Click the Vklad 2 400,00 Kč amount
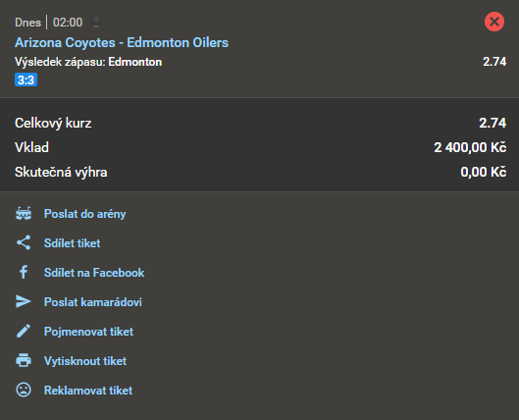The image size is (519, 420). (x=470, y=147)
